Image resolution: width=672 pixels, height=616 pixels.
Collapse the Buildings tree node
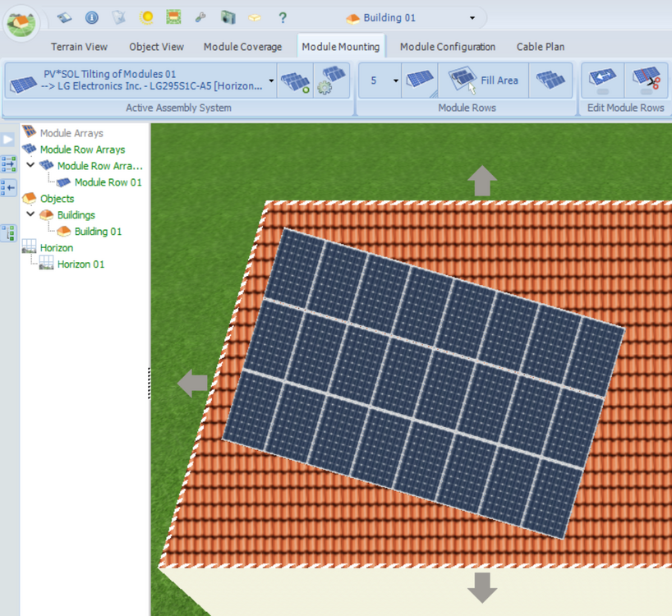click(x=30, y=214)
